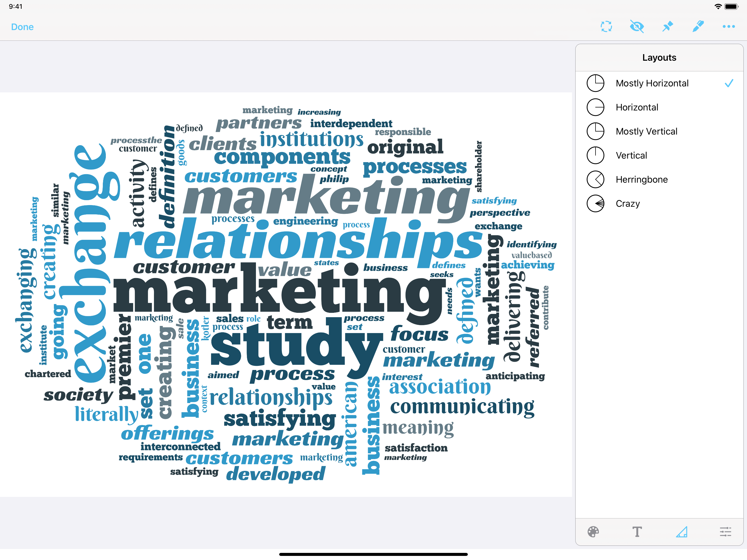Click the word 'literally' in the cloud

point(106,415)
